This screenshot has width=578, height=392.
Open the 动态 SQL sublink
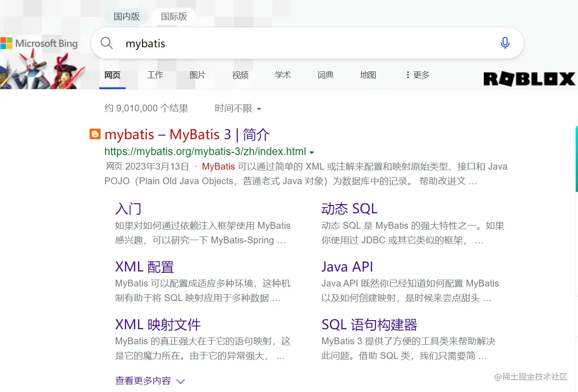tap(350, 209)
